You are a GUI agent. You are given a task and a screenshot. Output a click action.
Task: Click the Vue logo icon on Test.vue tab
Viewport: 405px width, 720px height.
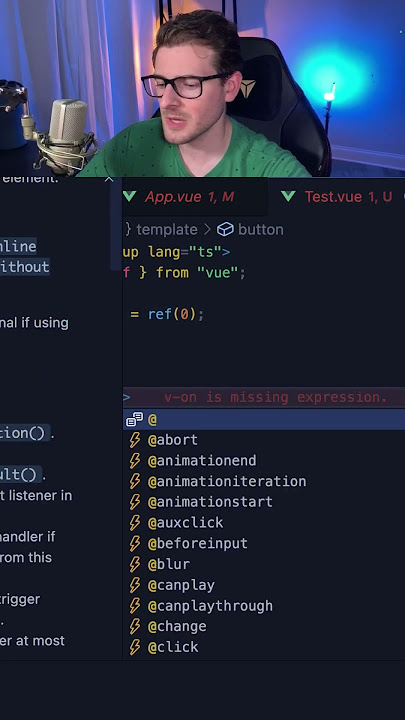(x=288, y=197)
